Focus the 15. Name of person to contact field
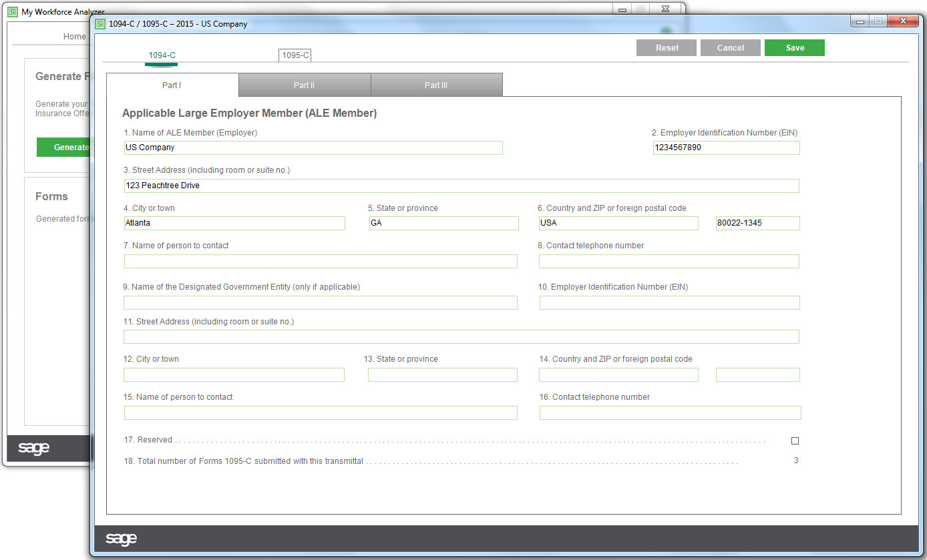Viewport: 927px width, 560px height. 321,412
